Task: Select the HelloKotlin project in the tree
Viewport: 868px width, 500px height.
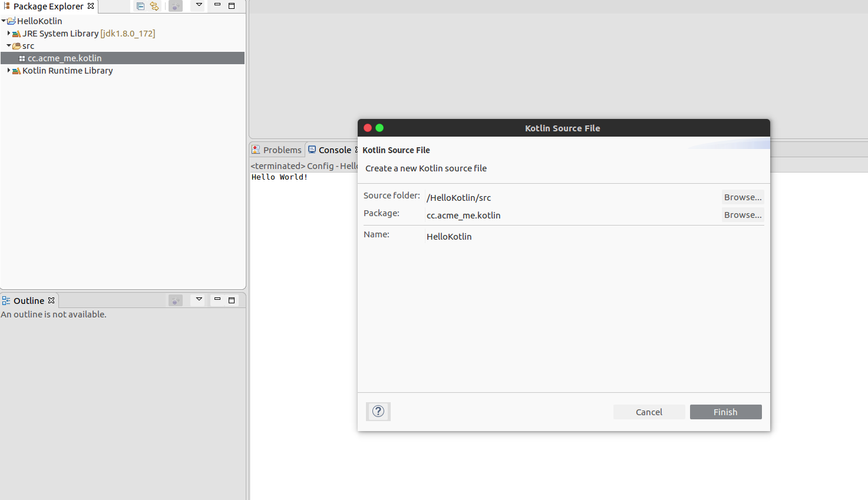Action: [39, 21]
